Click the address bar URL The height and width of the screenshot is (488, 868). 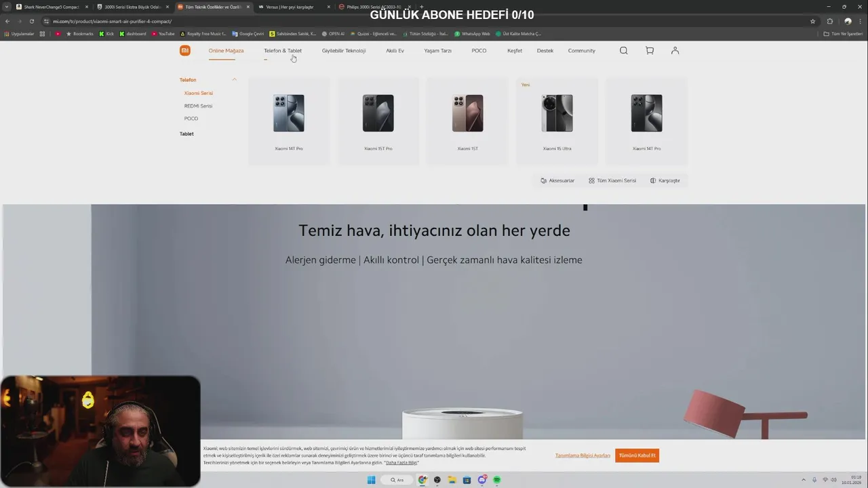point(113,21)
